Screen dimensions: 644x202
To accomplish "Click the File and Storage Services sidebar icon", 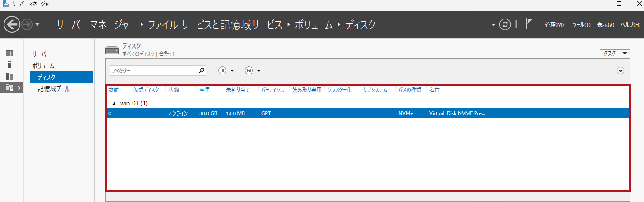I will (9, 88).
